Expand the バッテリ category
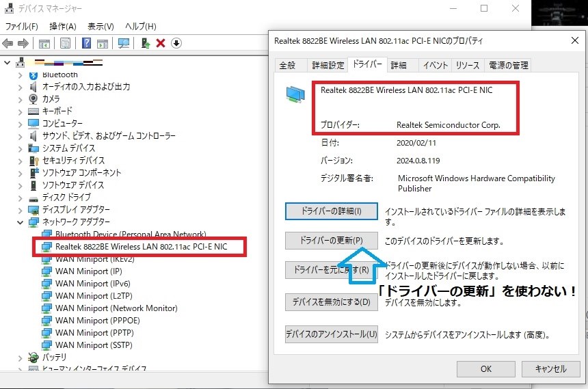 point(21,358)
